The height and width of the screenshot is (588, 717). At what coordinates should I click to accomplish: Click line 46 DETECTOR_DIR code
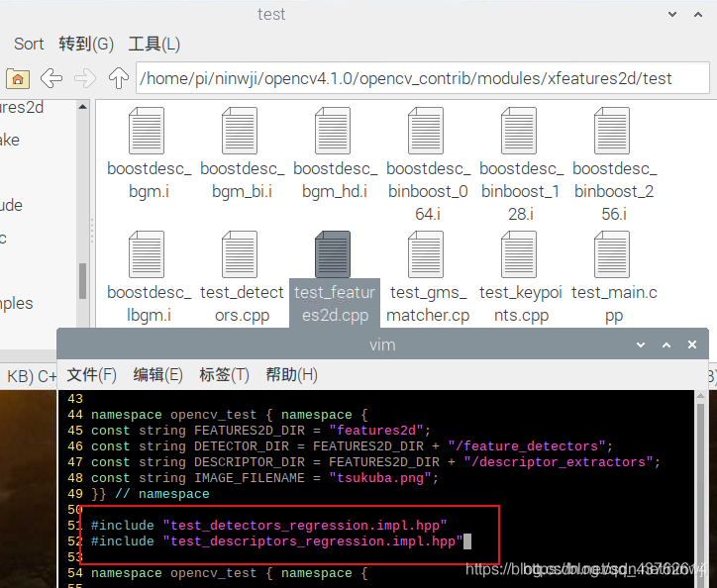352,446
